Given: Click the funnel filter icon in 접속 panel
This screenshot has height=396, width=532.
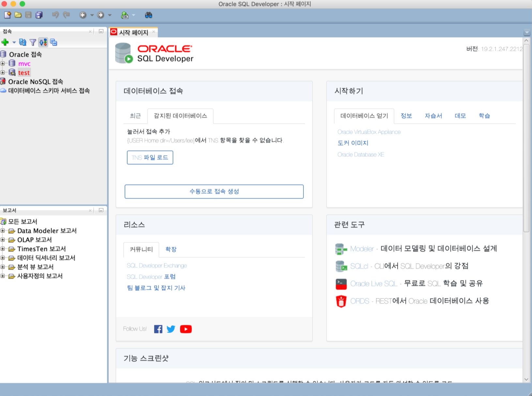Looking at the screenshot, I should click(33, 42).
